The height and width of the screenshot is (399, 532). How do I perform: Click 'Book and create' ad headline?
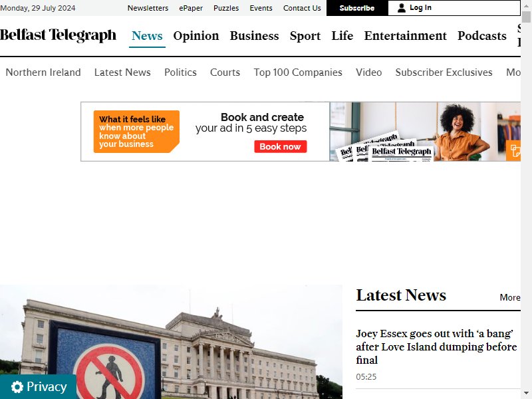(x=262, y=117)
